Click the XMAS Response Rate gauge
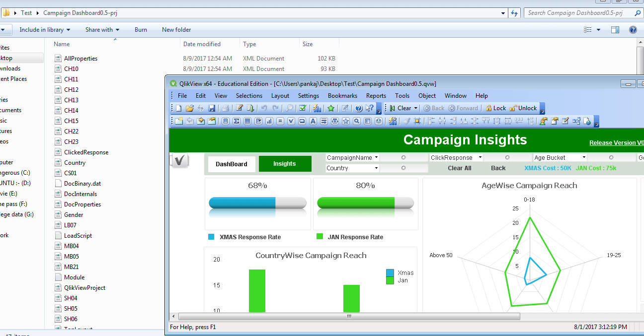Image resolution: width=644 pixels, height=336 pixels. point(257,203)
